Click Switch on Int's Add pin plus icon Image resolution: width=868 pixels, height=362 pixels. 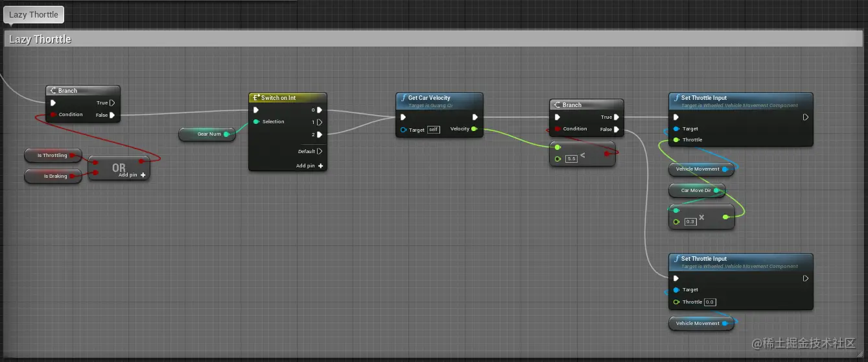tap(320, 166)
